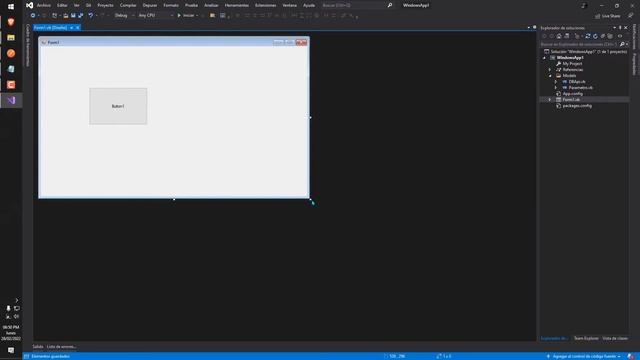Show hidden system tray icons
Viewport: 640px width, 360px height.
point(17,300)
